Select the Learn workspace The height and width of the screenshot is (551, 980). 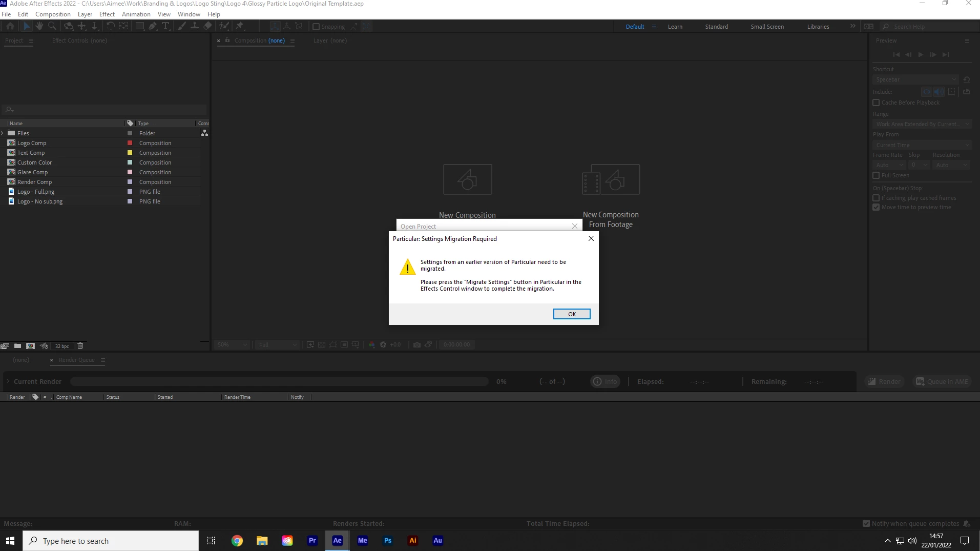point(675,27)
